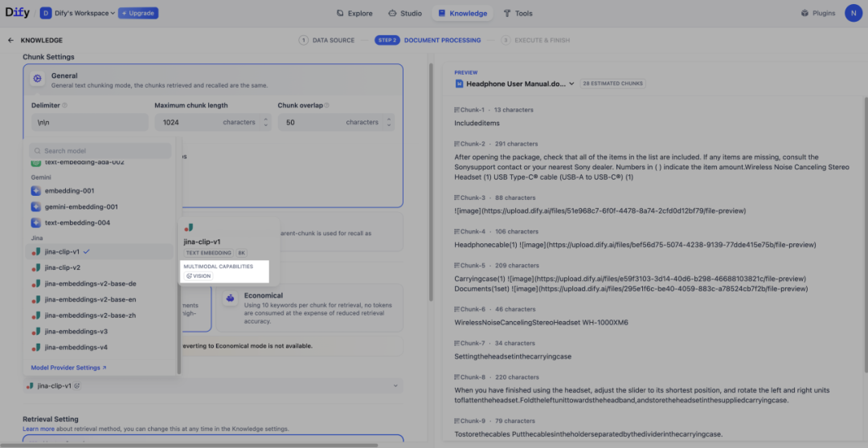This screenshot has width=868, height=448.
Task: Click the Jina logo in the model tooltip
Action: 189,227
